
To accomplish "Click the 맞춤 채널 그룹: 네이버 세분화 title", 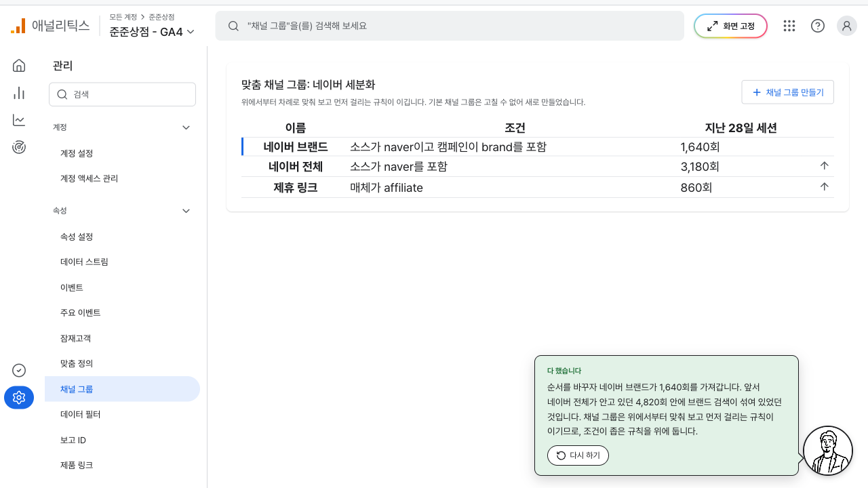I will click(308, 85).
